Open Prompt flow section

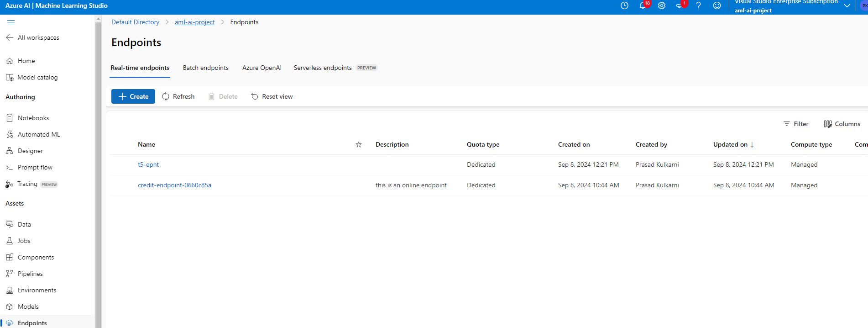(29, 167)
